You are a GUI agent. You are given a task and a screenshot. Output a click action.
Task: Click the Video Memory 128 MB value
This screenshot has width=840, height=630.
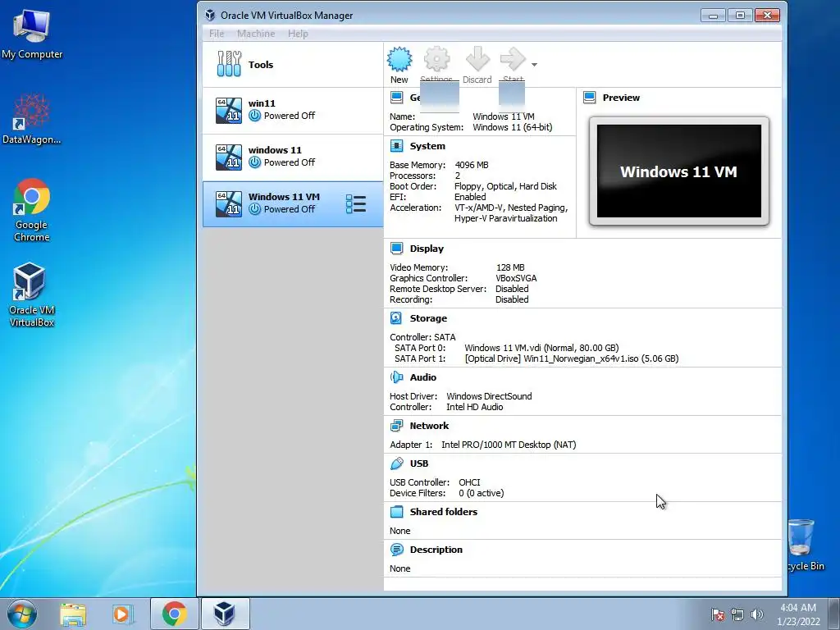510,267
